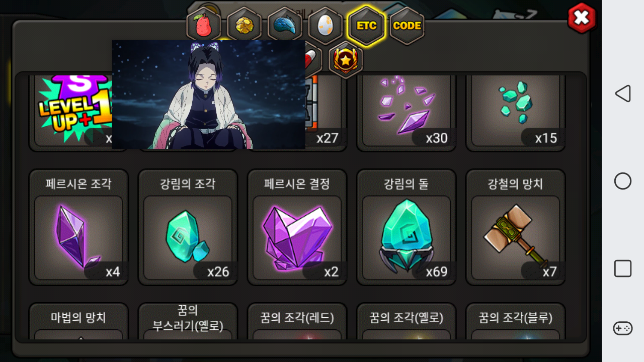Open the red fruit category tab
The height and width of the screenshot is (362, 644).
(203, 26)
